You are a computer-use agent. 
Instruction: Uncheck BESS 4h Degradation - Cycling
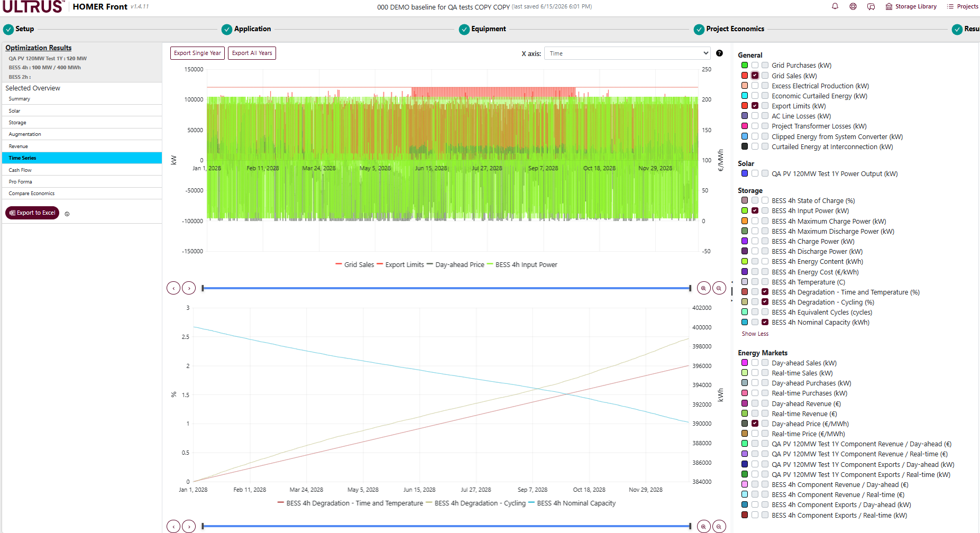765,302
